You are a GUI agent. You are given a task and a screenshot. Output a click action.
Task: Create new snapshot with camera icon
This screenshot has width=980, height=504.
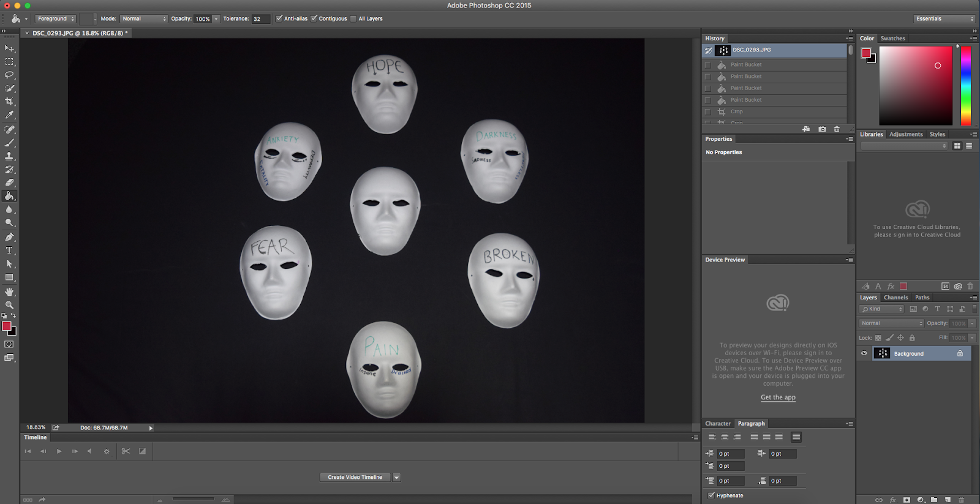[822, 129]
